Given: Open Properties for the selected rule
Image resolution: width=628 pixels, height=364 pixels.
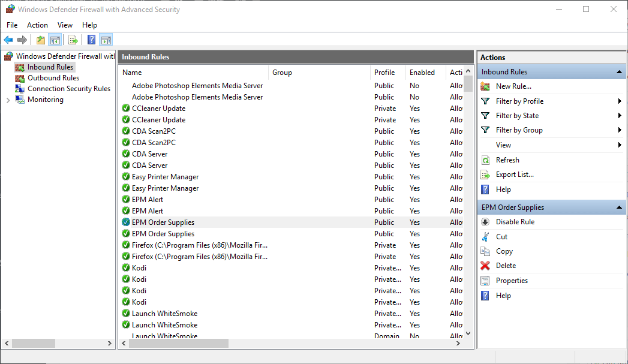Looking at the screenshot, I should pos(511,280).
